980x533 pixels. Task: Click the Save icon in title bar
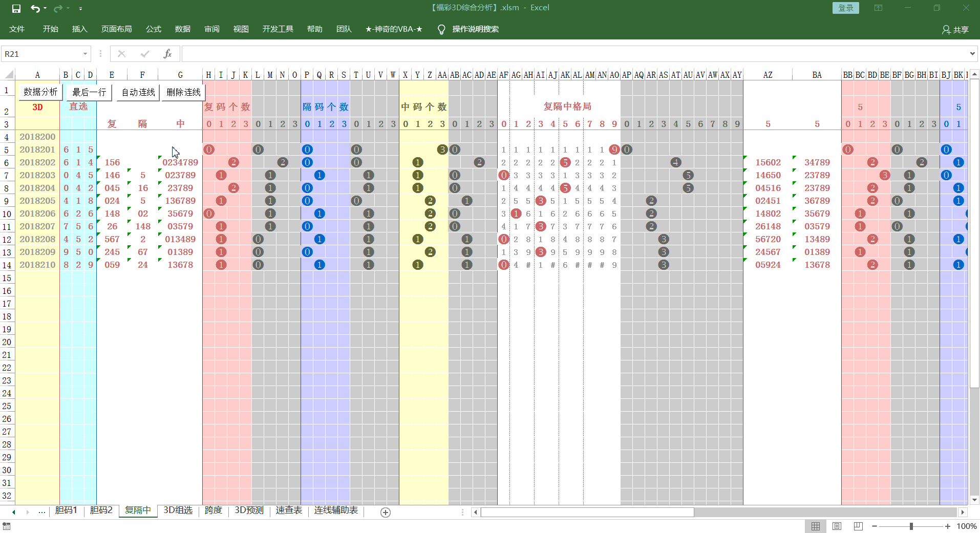(16, 8)
